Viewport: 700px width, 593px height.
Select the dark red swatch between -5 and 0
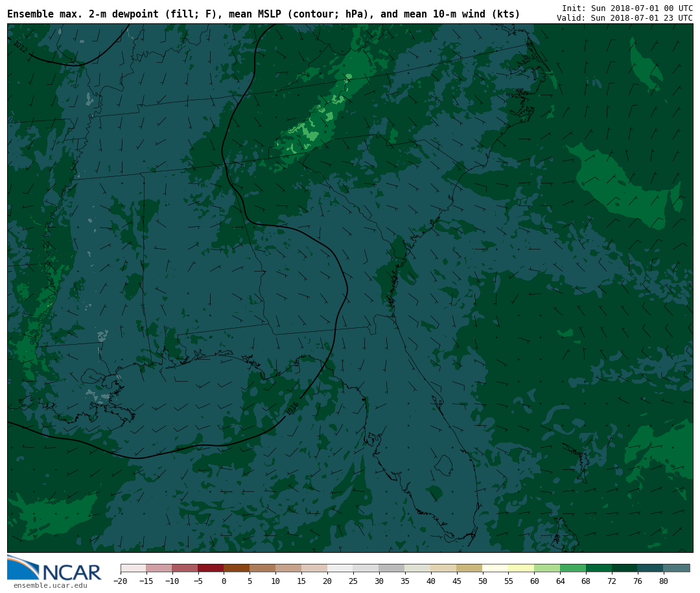tap(211, 568)
